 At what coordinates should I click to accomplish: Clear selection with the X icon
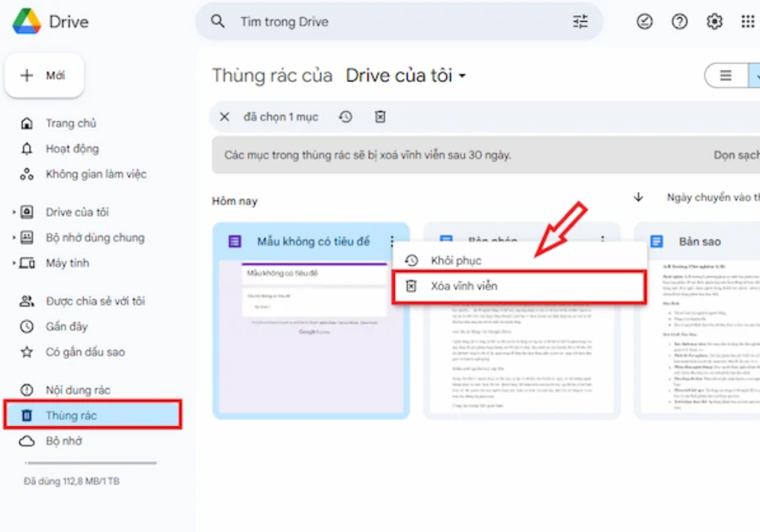pyautogui.click(x=225, y=117)
